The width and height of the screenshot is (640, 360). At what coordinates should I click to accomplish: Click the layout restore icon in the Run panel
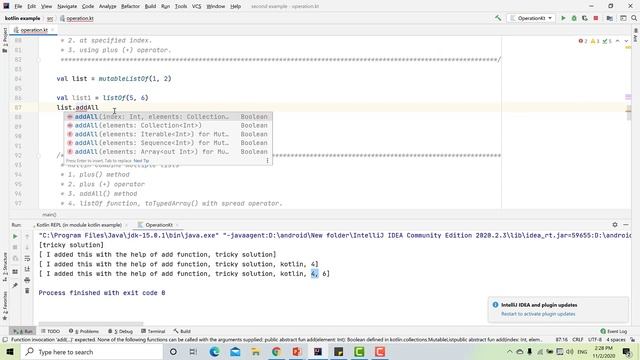tap(15, 272)
